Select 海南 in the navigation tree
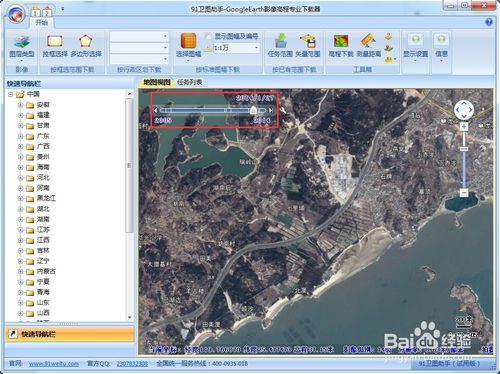The image size is (500, 374). [x=43, y=167]
